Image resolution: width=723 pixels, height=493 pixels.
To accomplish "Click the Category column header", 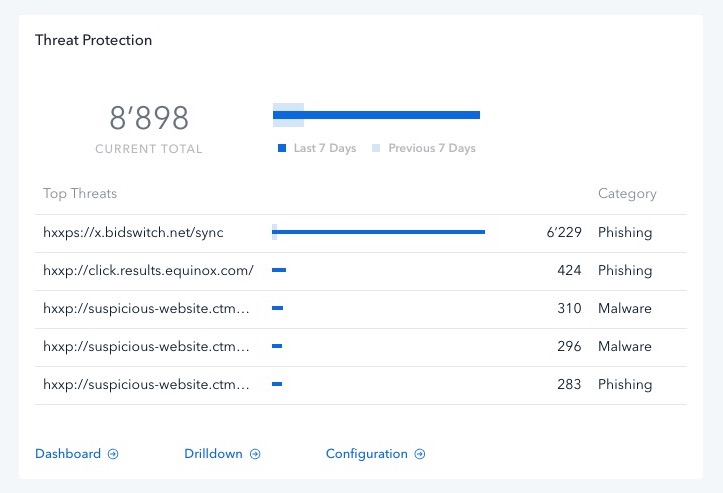I will (x=627, y=194).
